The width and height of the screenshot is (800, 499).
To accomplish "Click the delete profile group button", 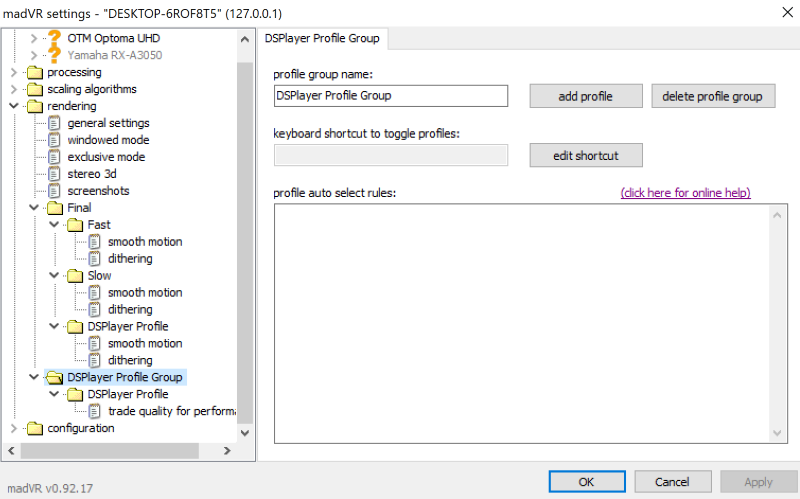I will click(x=713, y=96).
